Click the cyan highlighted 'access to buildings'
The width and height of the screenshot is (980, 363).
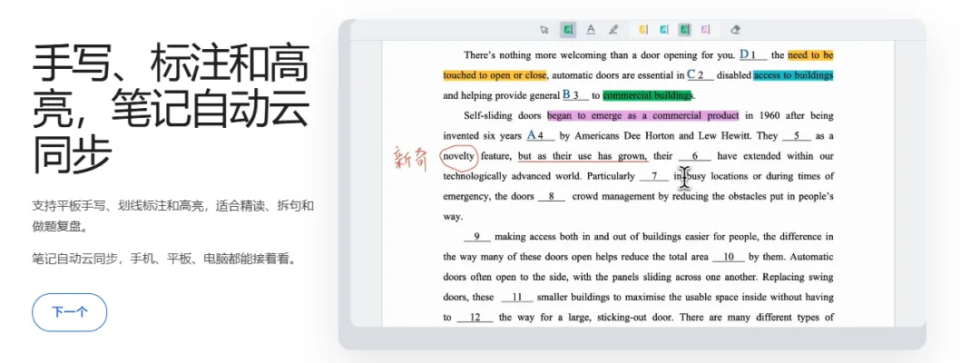793,75
